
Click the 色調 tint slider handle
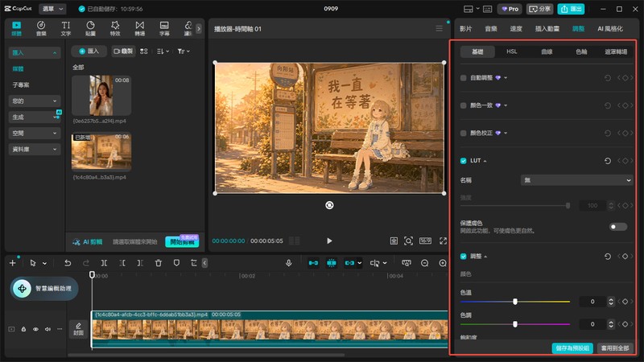tap(515, 324)
